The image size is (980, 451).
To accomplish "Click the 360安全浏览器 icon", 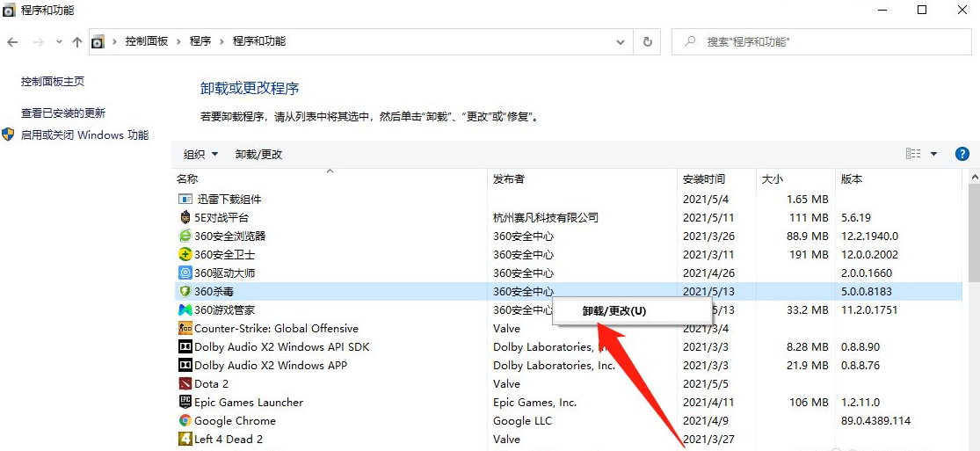I will click(185, 236).
